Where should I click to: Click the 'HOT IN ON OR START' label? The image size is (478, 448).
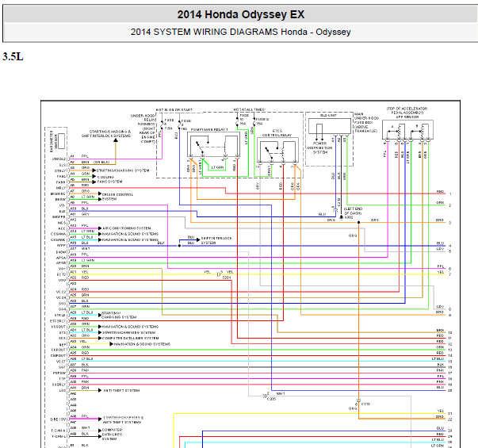(x=174, y=109)
